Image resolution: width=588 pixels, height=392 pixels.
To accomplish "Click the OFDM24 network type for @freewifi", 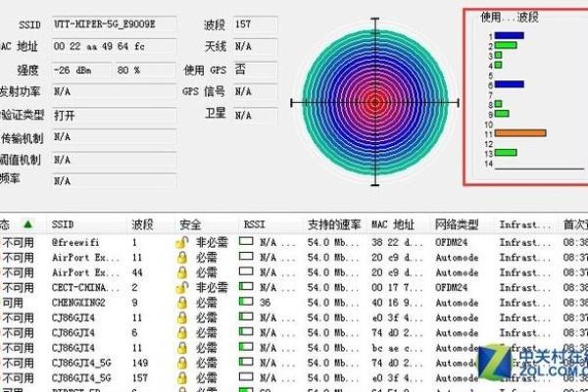I will (451, 243).
